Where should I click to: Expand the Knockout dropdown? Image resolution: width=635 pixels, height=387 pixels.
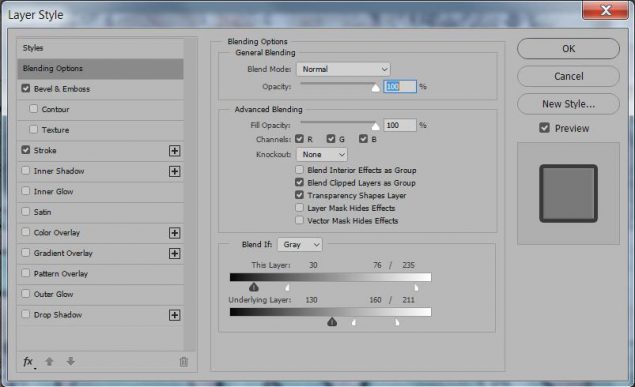[322, 154]
